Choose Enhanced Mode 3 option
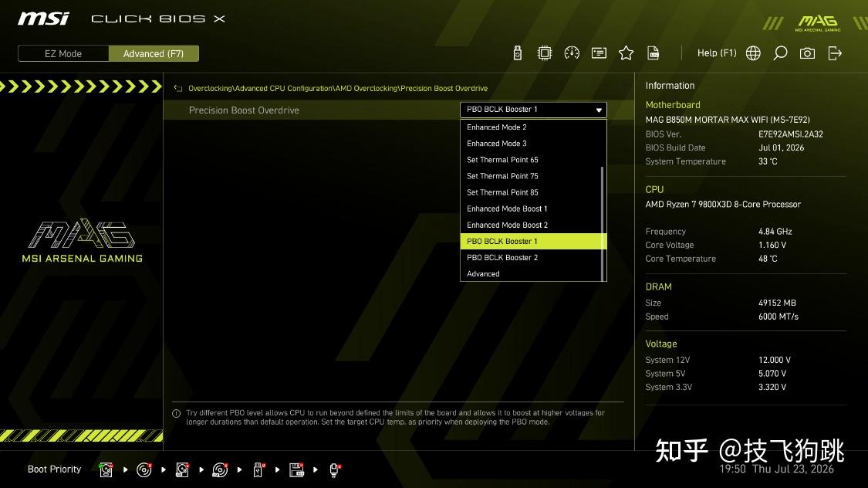Viewport: 868px width, 488px height. [x=533, y=144]
